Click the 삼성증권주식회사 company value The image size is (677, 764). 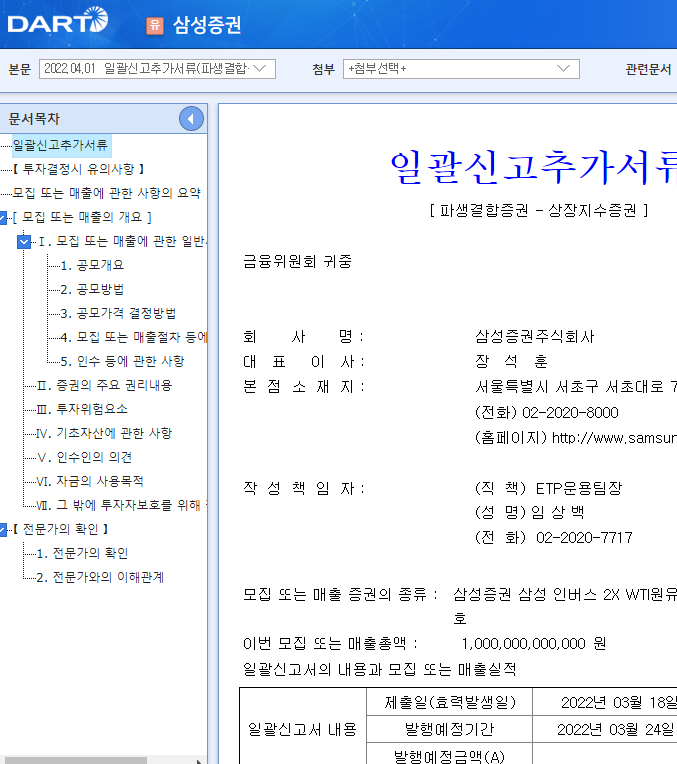point(535,337)
